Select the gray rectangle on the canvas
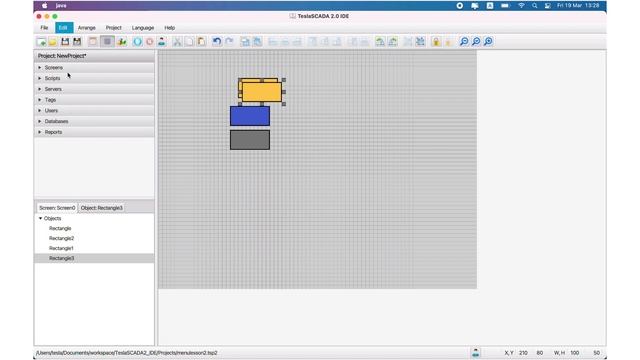 [250, 140]
